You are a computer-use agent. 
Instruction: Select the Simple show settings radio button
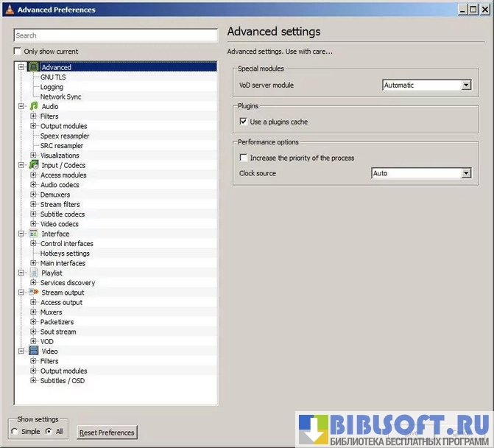tap(15, 432)
